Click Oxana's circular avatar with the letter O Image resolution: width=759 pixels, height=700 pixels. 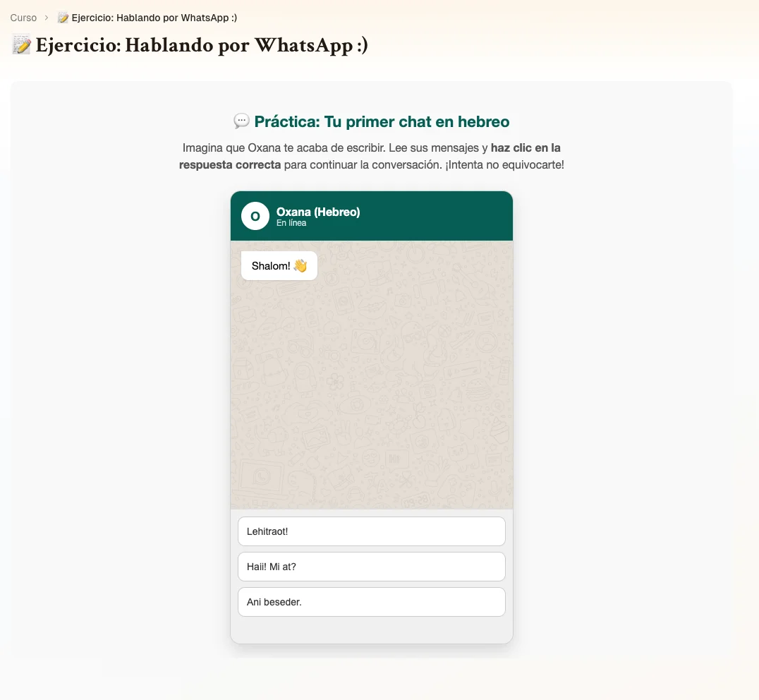point(255,216)
